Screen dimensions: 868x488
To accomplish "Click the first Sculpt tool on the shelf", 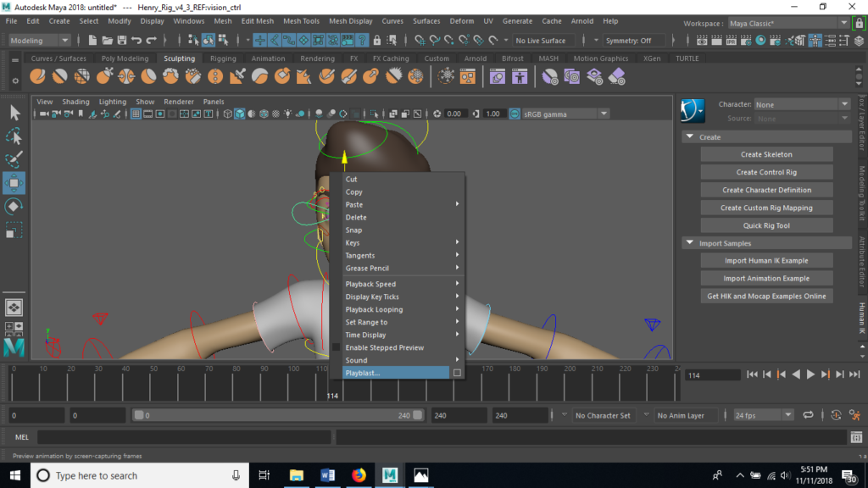I will point(37,76).
